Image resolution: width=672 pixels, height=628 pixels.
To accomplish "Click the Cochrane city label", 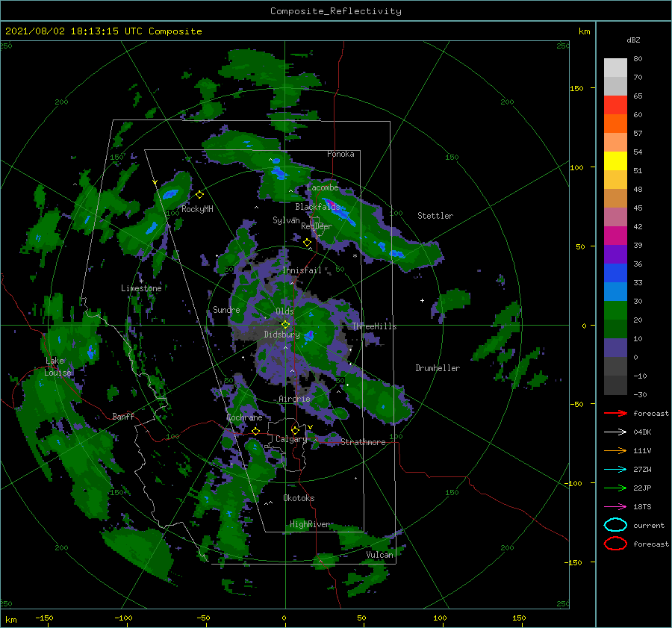I will click(x=244, y=417).
